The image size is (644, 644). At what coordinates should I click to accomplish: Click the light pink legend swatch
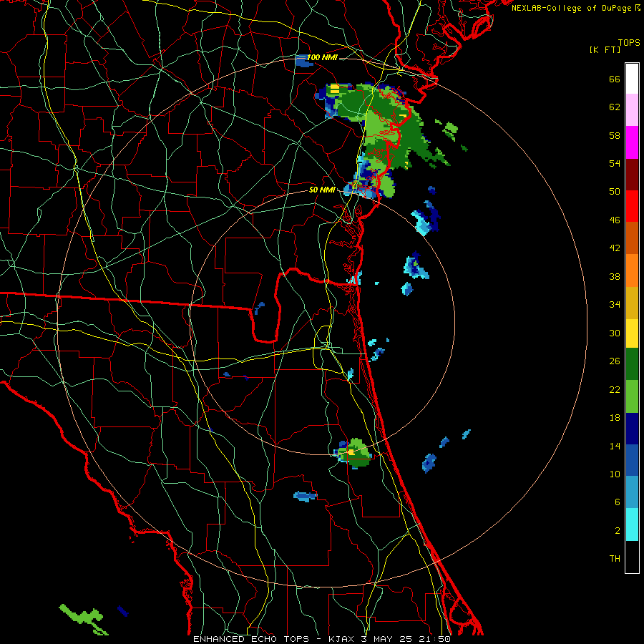[632, 110]
